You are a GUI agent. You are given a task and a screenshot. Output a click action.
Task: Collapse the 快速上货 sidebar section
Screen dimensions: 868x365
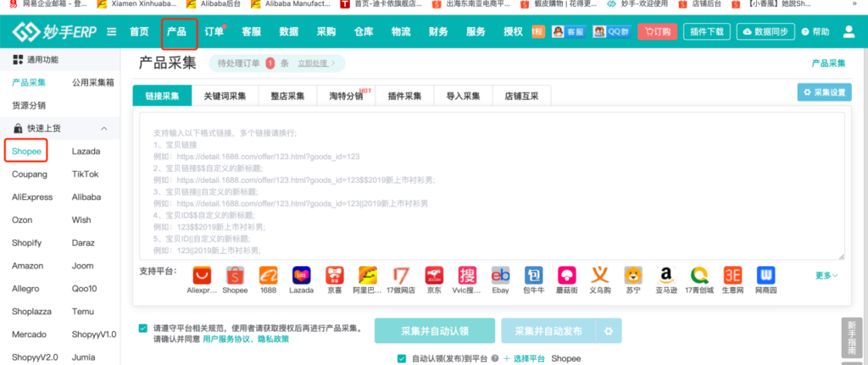pyautogui.click(x=103, y=129)
